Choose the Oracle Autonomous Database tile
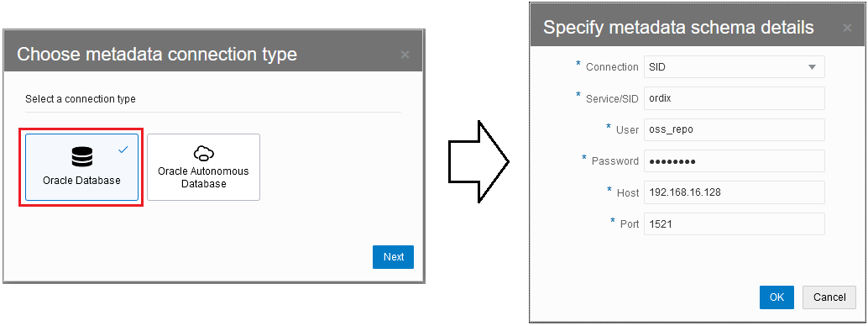Image resolution: width=868 pixels, height=326 pixels. [203, 167]
